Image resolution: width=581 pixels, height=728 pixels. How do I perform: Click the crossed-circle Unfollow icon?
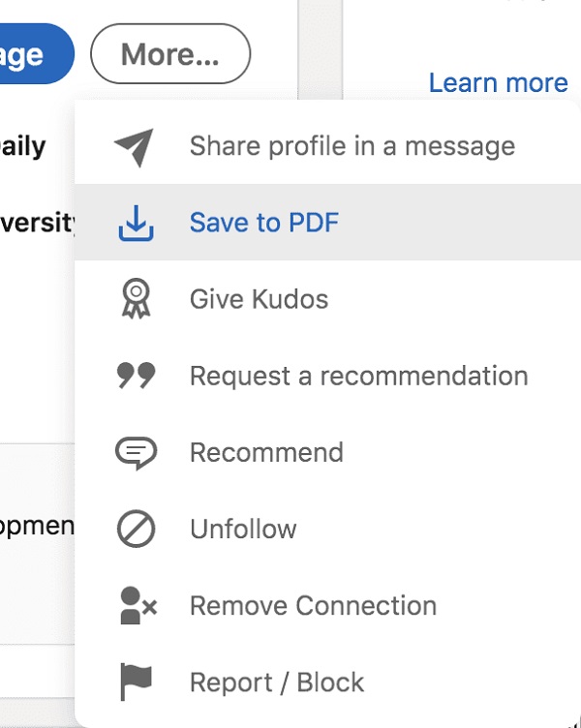click(136, 529)
